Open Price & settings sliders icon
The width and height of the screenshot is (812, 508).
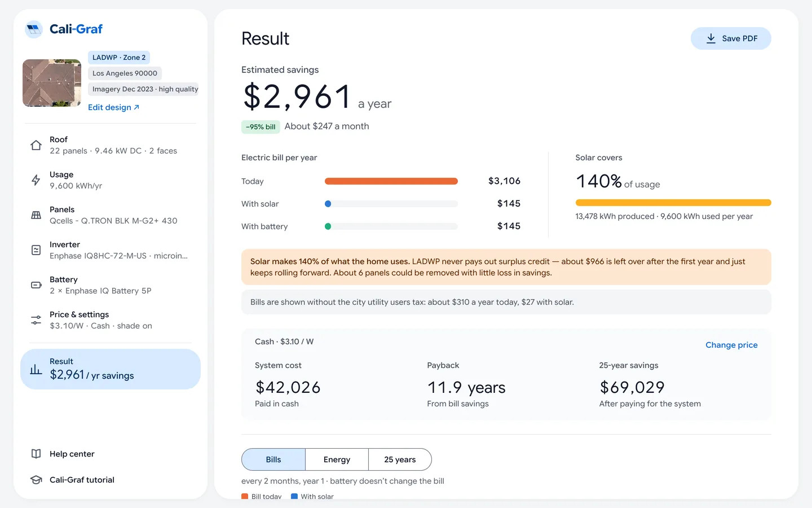tap(36, 320)
